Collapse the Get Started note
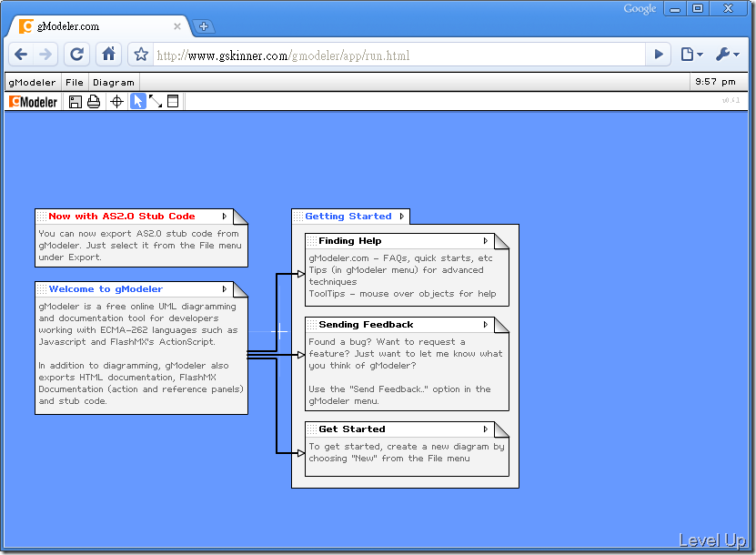The height and width of the screenshot is (555, 756). click(486, 429)
